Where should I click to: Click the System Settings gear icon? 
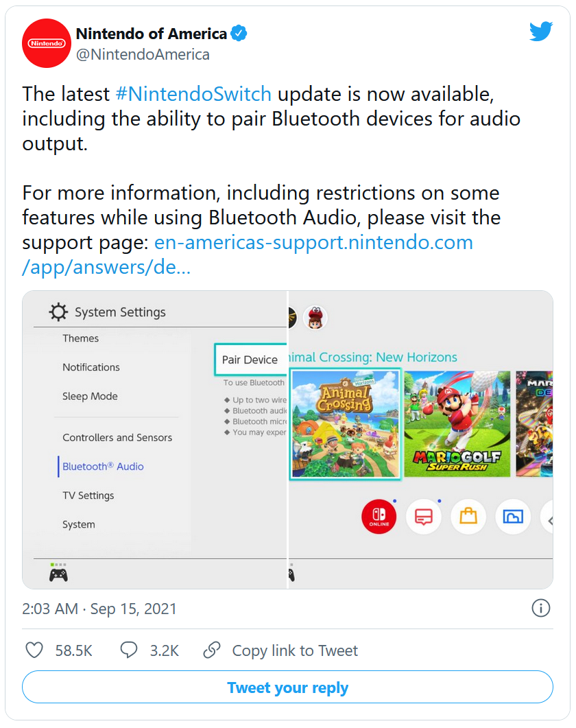click(58, 312)
